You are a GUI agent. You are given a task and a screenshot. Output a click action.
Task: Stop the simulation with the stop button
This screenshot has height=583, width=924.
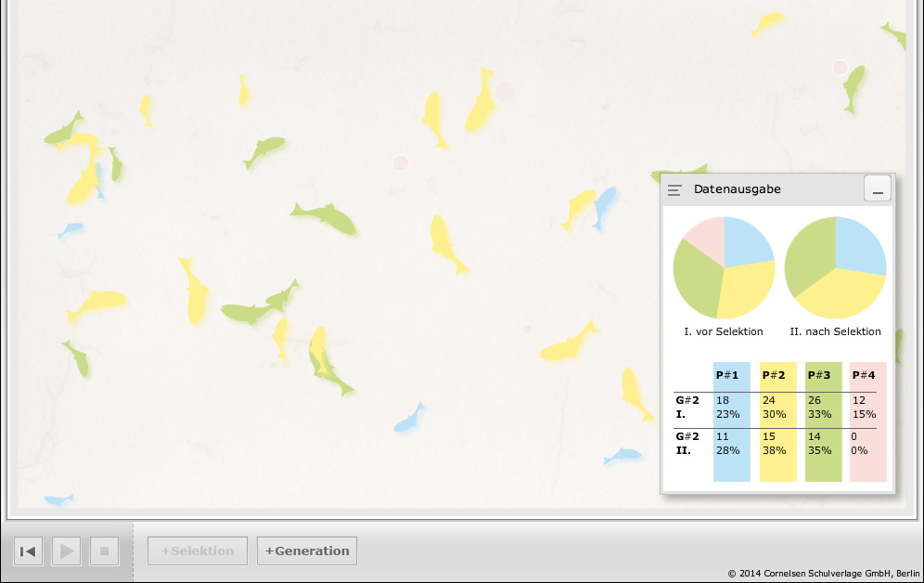tap(104, 551)
